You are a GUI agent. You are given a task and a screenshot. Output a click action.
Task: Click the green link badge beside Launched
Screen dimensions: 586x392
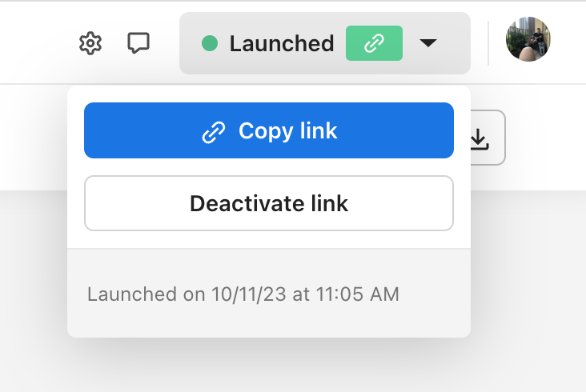tap(374, 43)
